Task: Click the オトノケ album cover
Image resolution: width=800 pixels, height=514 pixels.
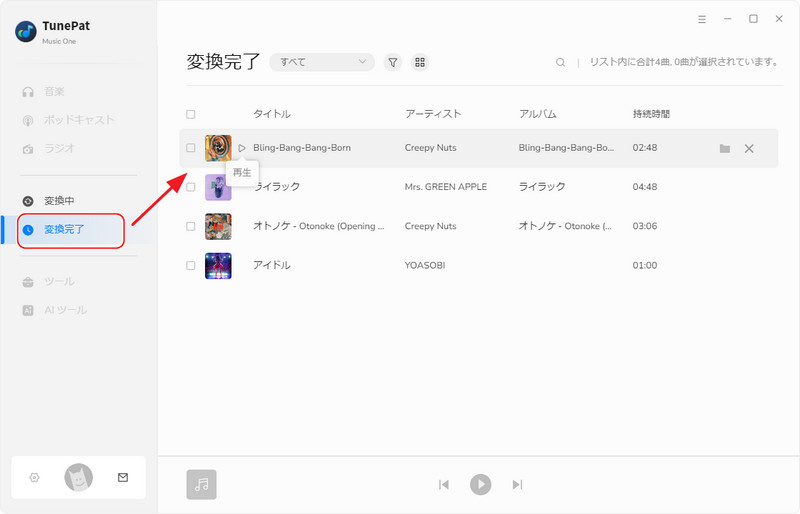Action: 218,227
